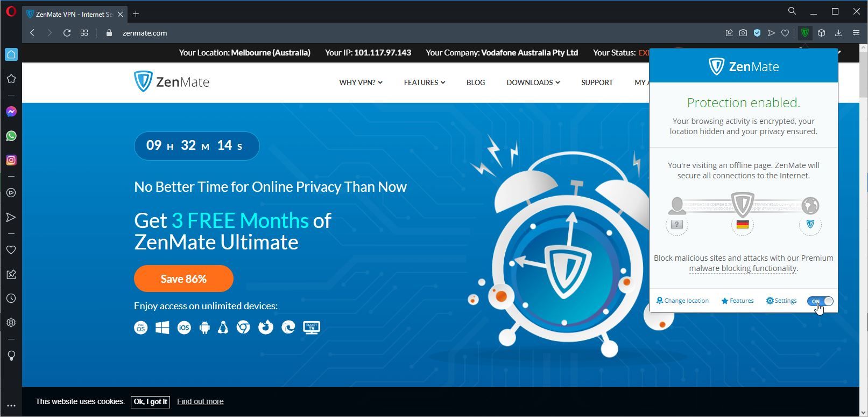The width and height of the screenshot is (868, 417).
Task: Accept cookies with Ok, I got it
Action: click(x=150, y=402)
